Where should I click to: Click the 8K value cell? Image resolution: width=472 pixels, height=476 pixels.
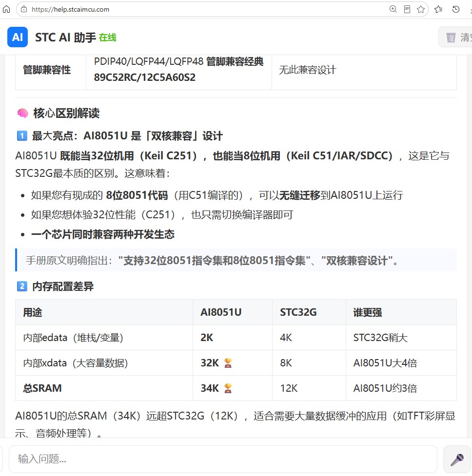pos(309,363)
